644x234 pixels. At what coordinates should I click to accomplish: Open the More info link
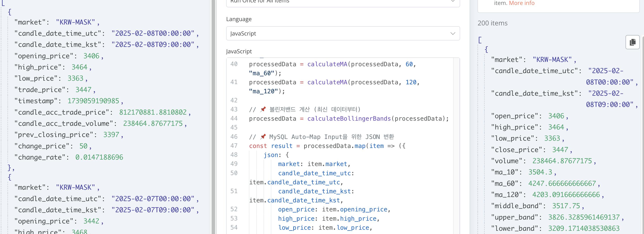tap(522, 3)
